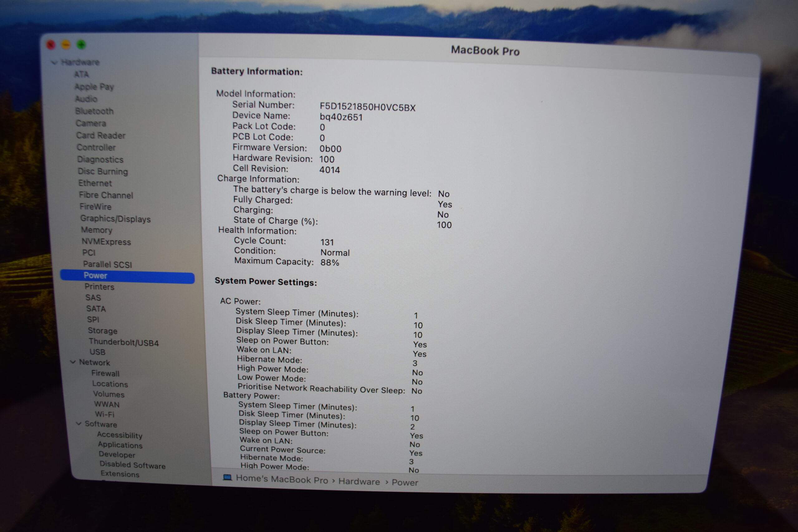
Task: Select FireWire in the sidebar
Action: (95, 207)
